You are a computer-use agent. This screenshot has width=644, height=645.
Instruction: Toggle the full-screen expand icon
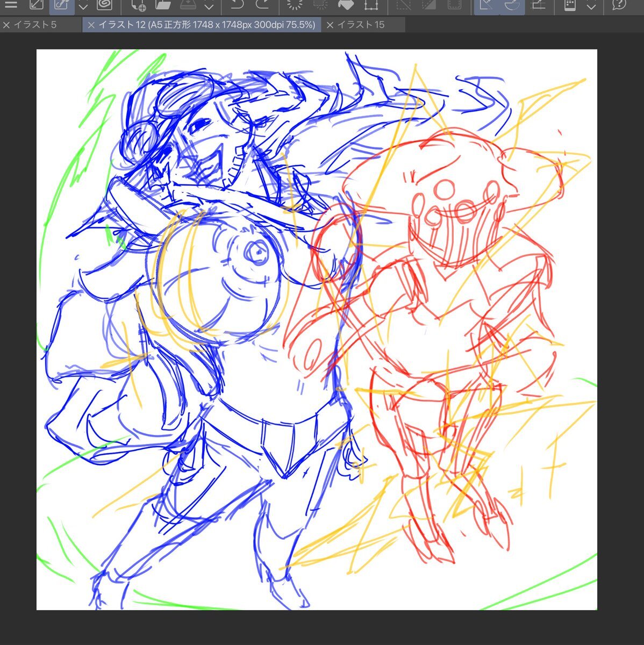pyautogui.click(x=36, y=5)
